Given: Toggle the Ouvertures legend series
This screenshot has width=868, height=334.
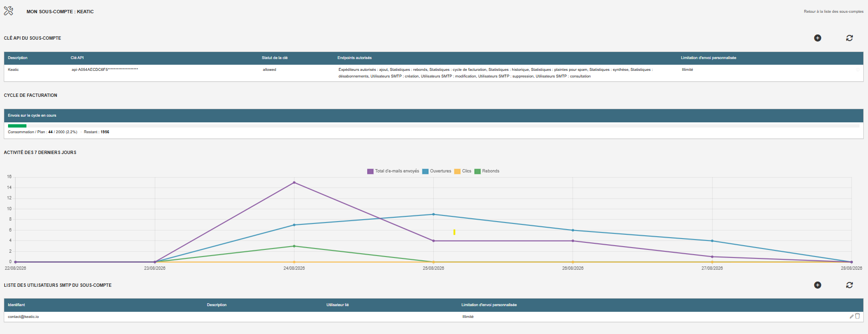Looking at the screenshot, I should [437, 171].
